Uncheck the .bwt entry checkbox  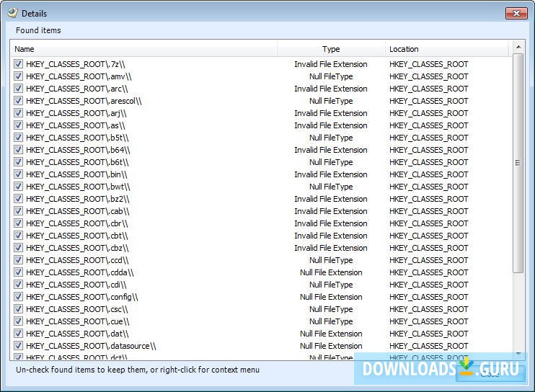[x=19, y=187]
